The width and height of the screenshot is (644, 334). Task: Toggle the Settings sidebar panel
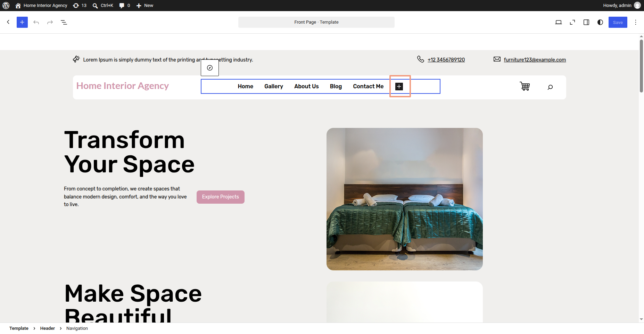point(586,22)
